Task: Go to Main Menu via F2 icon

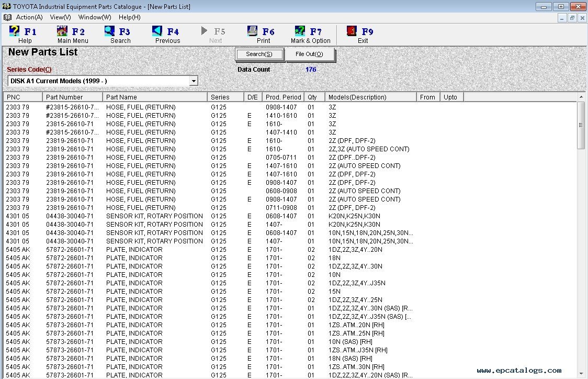Action: (62, 31)
